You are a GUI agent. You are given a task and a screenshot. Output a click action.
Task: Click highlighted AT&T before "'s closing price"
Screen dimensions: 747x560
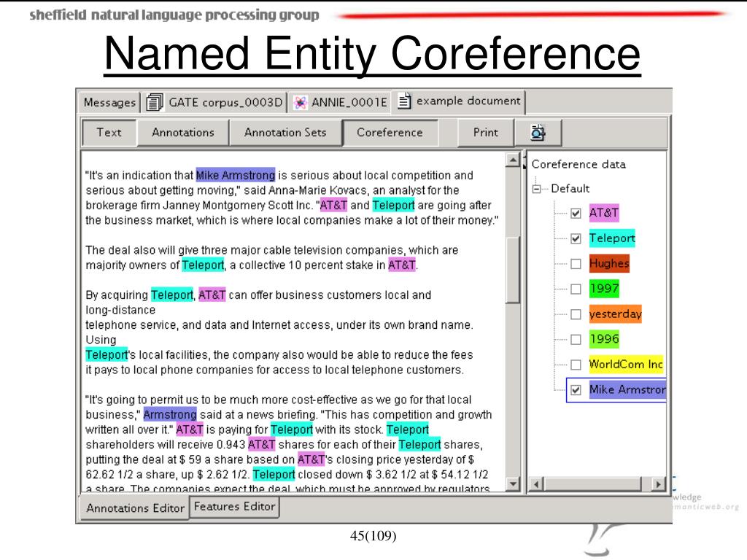pyautogui.click(x=311, y=459)
